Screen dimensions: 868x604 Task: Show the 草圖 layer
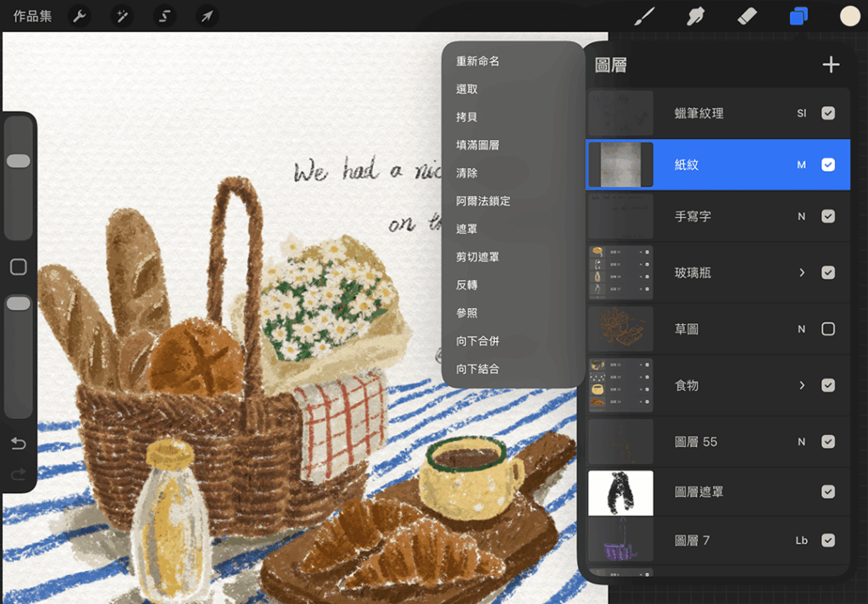(x=827, y=329)
